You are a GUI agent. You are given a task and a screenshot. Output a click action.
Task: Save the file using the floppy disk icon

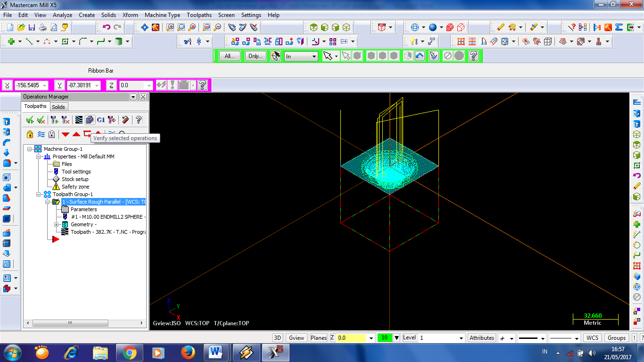(x=32, y=27)
